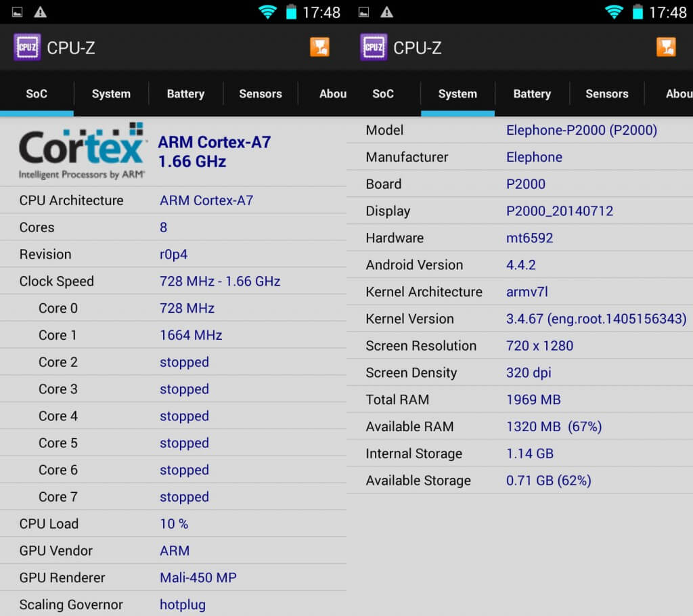Tap Core 2 stopped status
Image resolution: width=693 pixels, height=616 pixels.
184,362
